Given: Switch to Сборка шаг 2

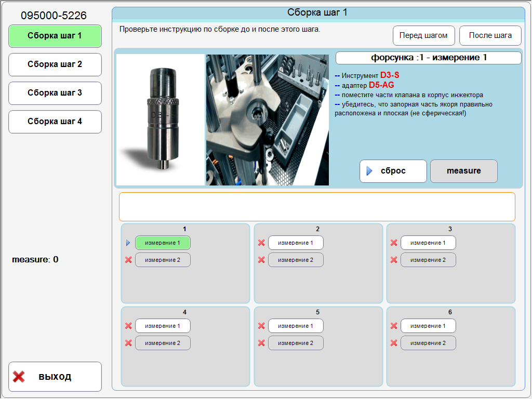Looking at the screenshot, I should tap(55, 64).
